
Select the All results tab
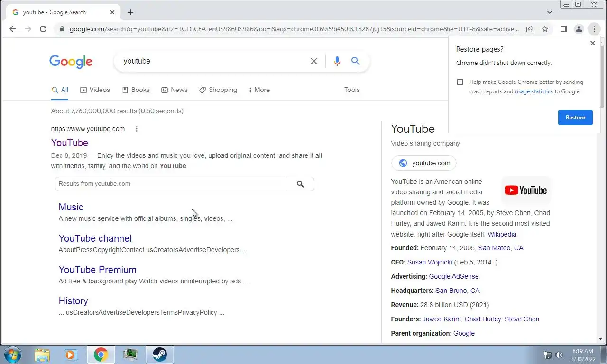coord(60,90)
